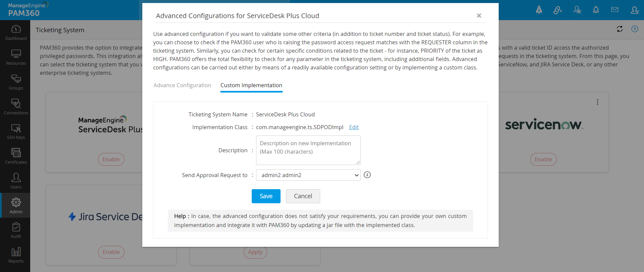Open Groups from the sidebar

[x=16, y=82]
